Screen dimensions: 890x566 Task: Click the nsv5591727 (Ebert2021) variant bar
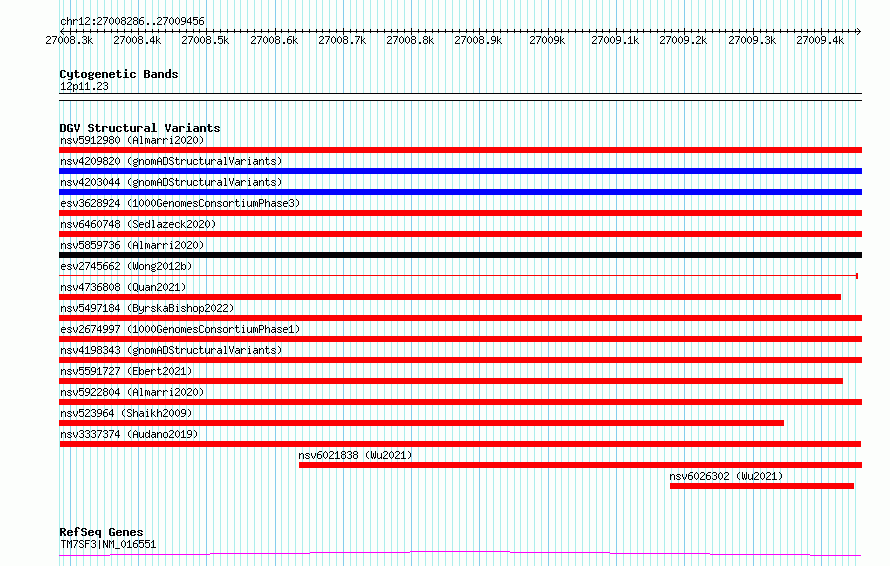pos(451,381)
